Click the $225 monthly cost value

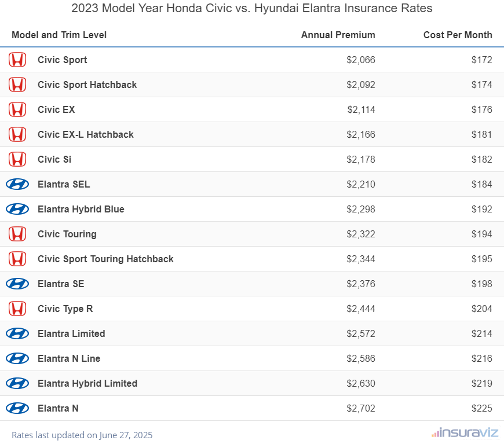coord(481,409)
